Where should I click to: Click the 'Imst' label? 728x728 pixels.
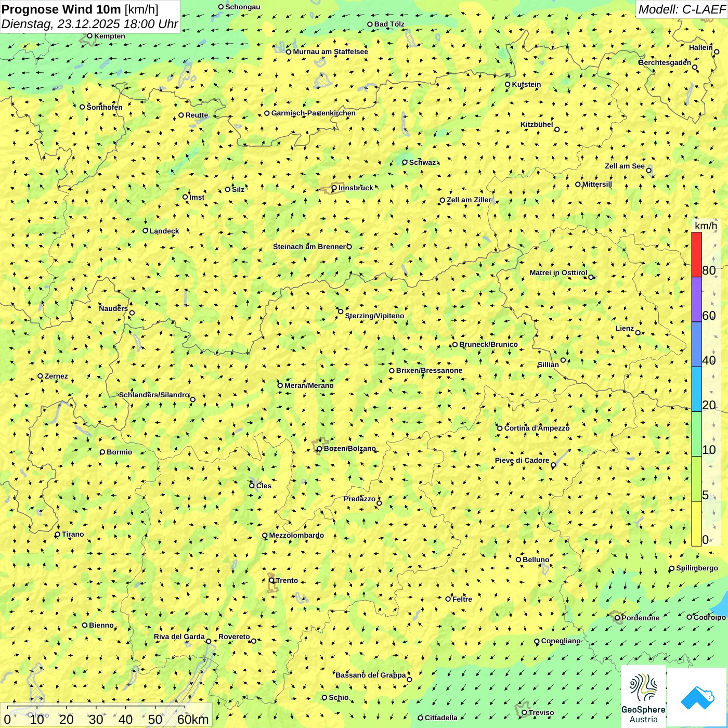(x=197, y=197)
